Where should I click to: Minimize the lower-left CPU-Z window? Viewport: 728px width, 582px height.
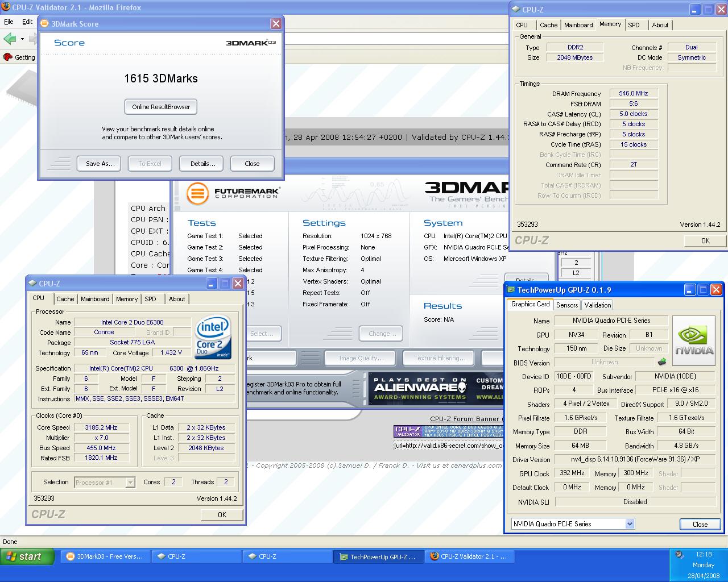212,284
